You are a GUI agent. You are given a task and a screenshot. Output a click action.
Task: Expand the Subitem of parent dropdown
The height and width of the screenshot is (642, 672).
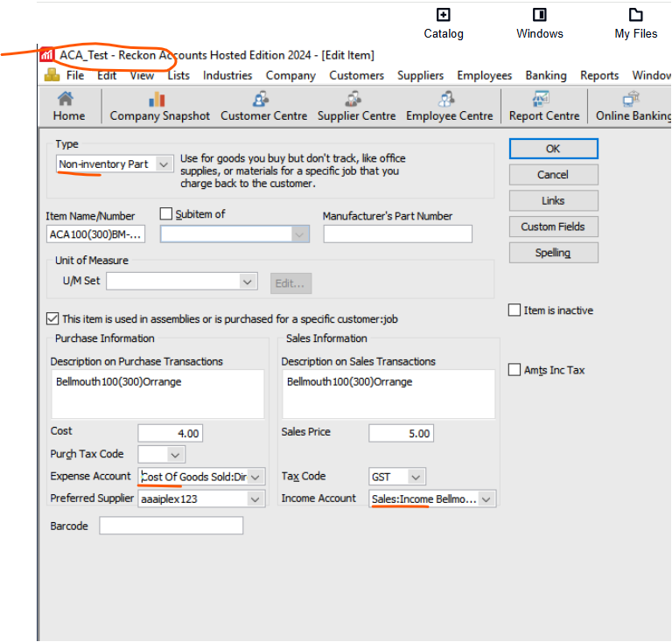pos(299,234)
